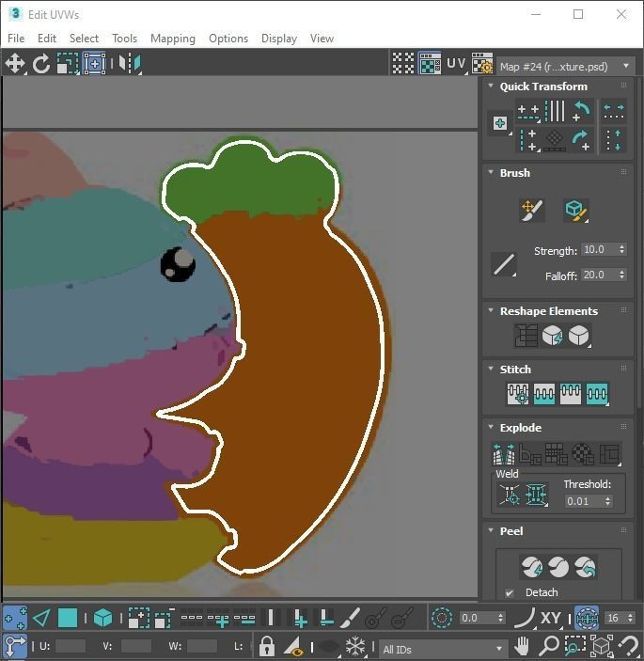
Task: Click Align Horizontally to Pivot icon
Action: (x=528, y=112)
